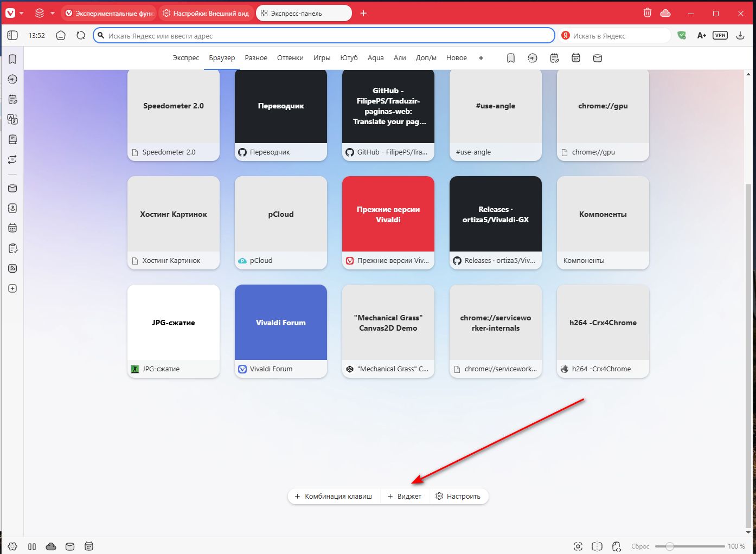
Task: Select the Разное speed dial group
Action: click(x=256, y=58)
